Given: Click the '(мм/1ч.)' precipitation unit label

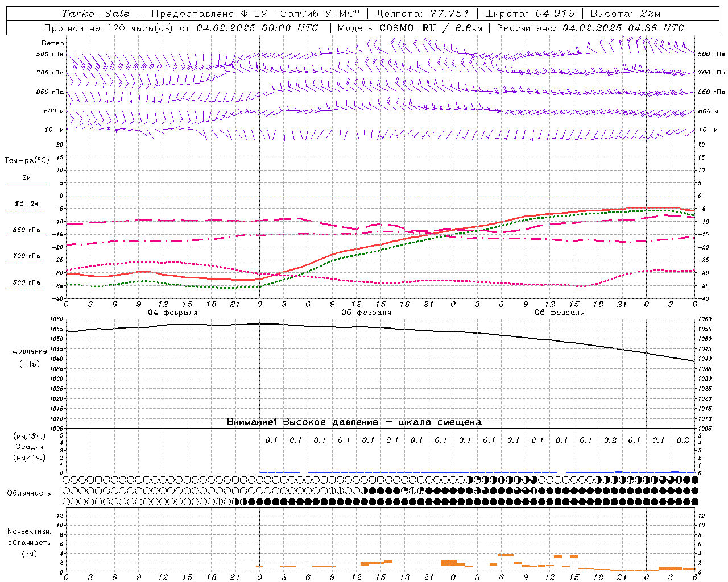Looking at the screenshot, I should click(29, 458).
